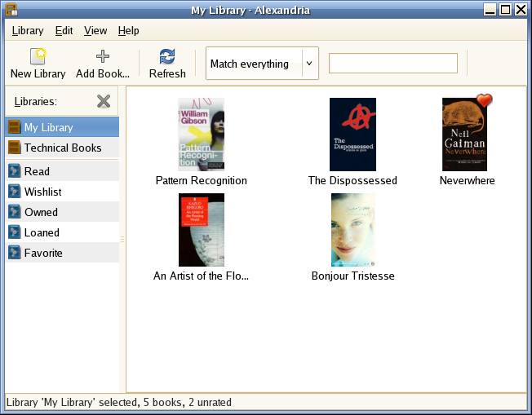Image resolution: width=532 pixels, height=415 pixels.
Task: Open the Library menu
Action: 28,30
